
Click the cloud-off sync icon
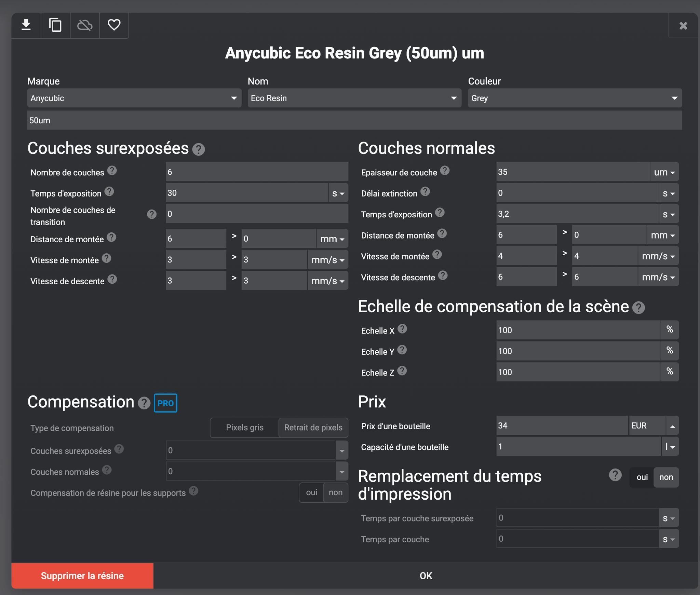click(x=85, y=25)
